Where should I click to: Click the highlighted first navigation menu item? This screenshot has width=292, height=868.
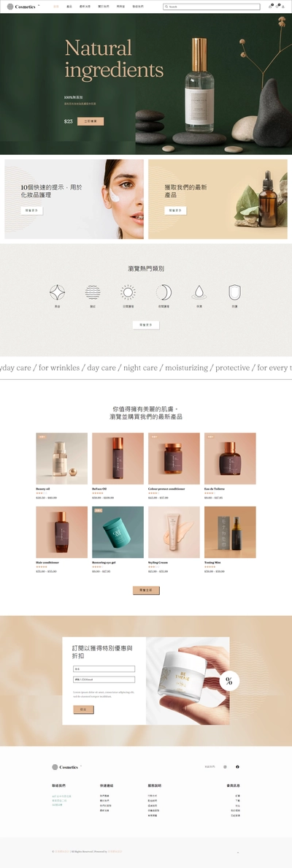56,7
